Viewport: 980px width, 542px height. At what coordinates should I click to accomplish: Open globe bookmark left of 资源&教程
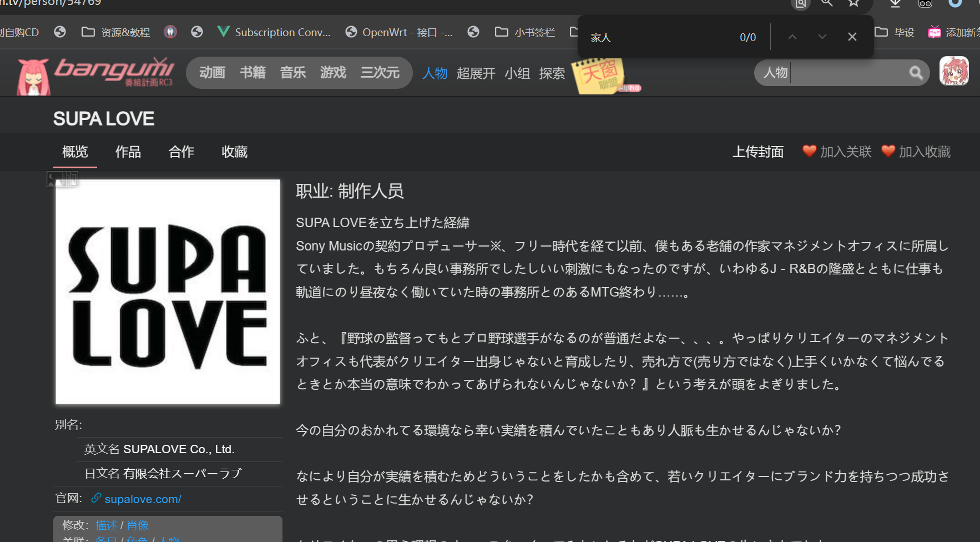(x=60, y=32)
